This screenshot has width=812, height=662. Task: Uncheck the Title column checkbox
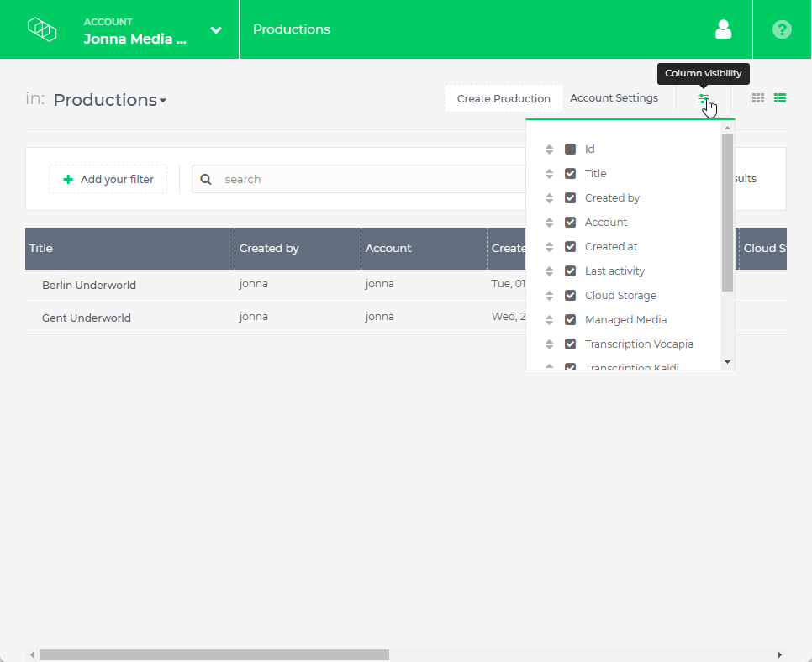coord(570,173)
